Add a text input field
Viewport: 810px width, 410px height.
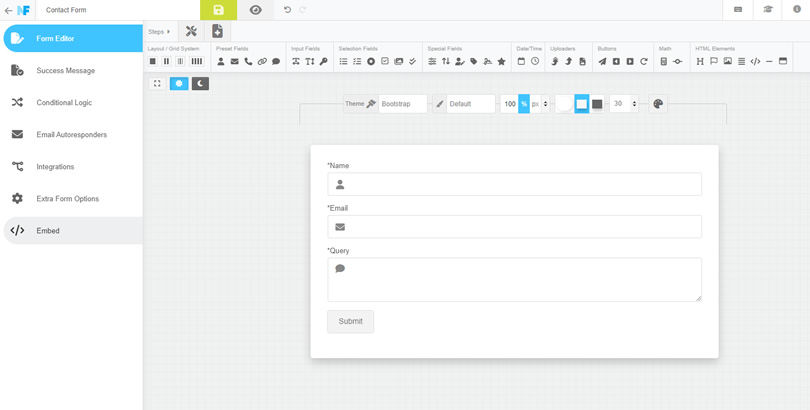pos(296,61)
